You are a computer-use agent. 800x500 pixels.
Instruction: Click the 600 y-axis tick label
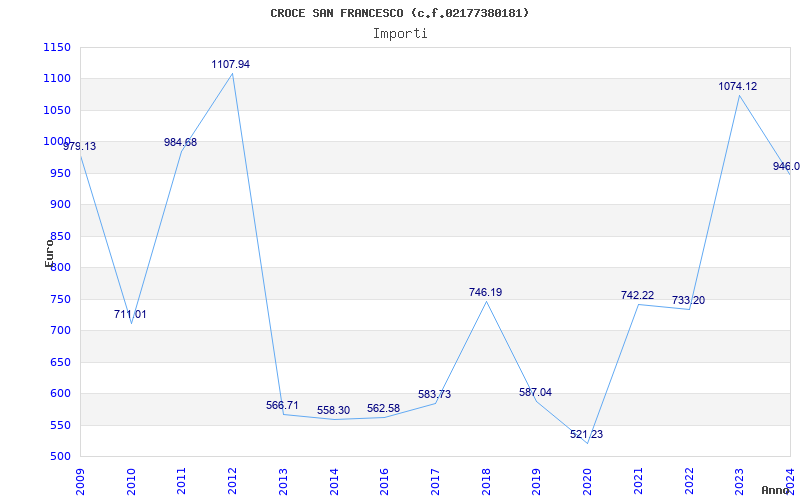(x=61, y=393)
